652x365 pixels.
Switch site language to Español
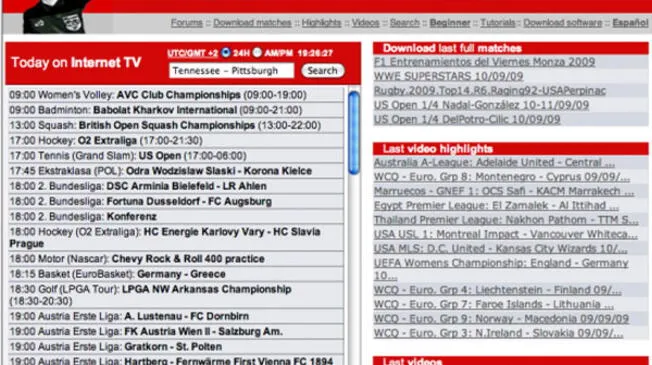tap(630, 23)
